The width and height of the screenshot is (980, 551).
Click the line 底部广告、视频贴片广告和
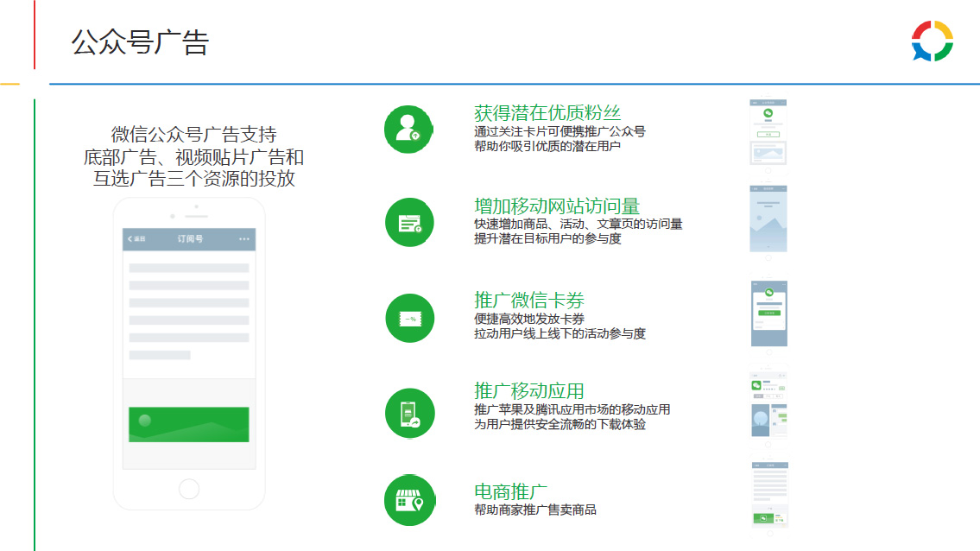pyautogui.click(x=193, y=157)
